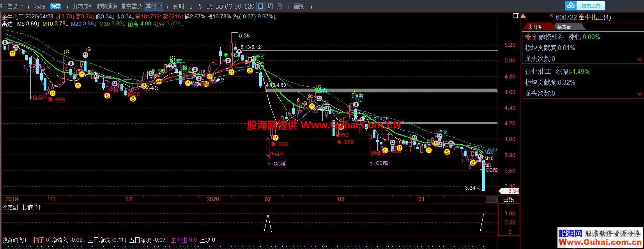Click the 雷达 main indicator label
Viewport: 644px width, 249px height.
[7, 24]
